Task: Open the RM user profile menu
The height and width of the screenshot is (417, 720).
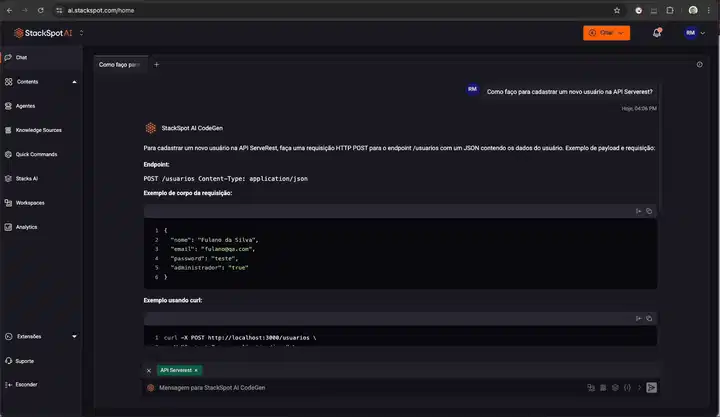Action: tap(694, 33)
